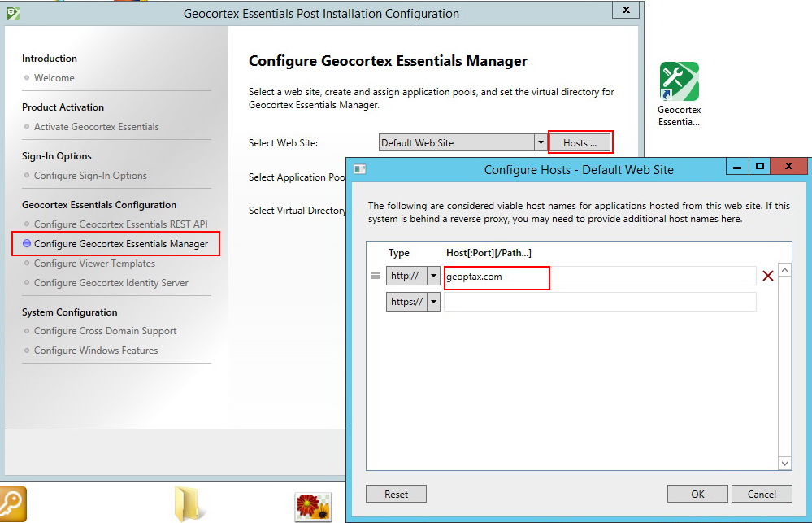The height and width of the screenshot is (523, 812).
Task: Click OK in Configure Hosts dialog
Action: 697,494
